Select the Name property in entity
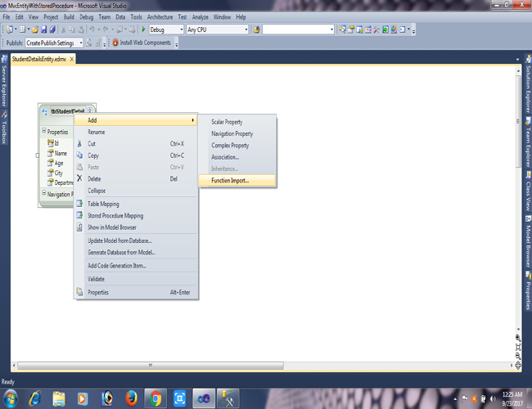The width and height of the screenshot is (532, 409). [x=57, y=153]
